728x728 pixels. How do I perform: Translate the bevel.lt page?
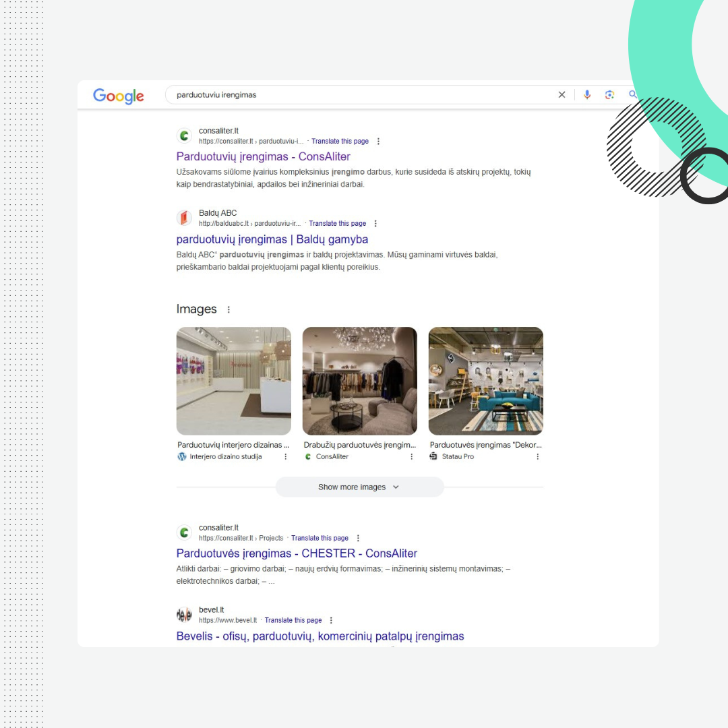pos(293,620)
